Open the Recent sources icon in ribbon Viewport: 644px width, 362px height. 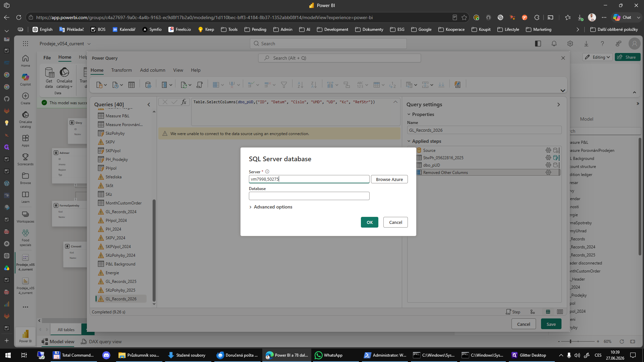tap(117, 85)
